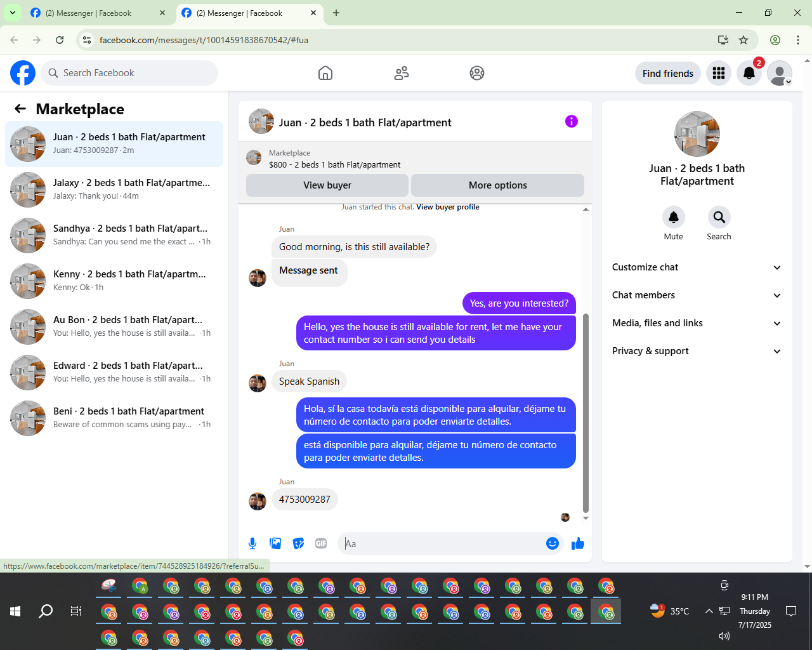
Task: Click the message bubble reading 4753009287
Action: pos(304,500)
